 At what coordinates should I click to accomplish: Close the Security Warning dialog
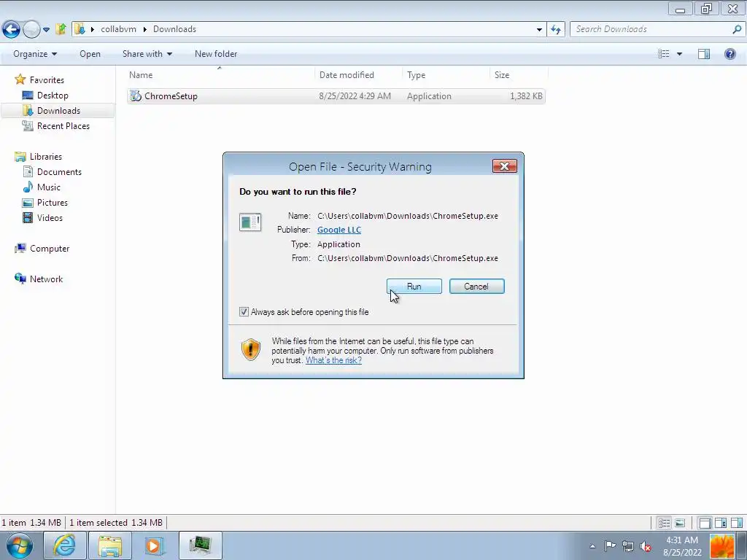(x=505, y=166)
